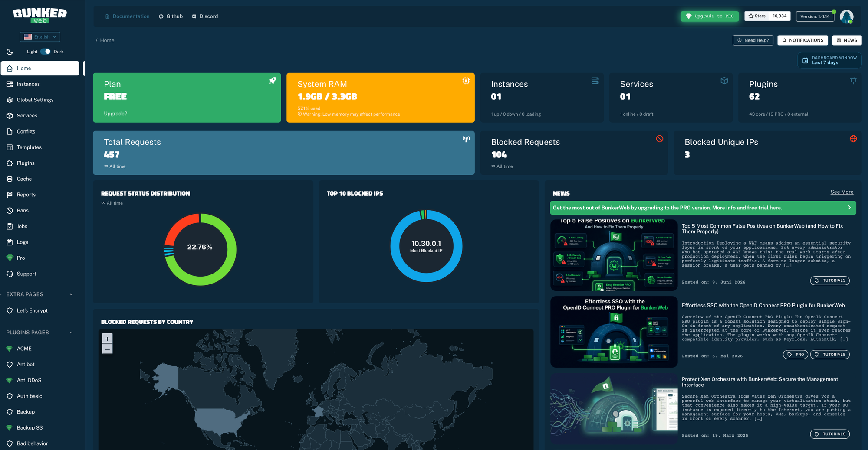Click the chip icon on System RAM card
This screenshot has height=450, width=868.
click(x=466, y=81)
